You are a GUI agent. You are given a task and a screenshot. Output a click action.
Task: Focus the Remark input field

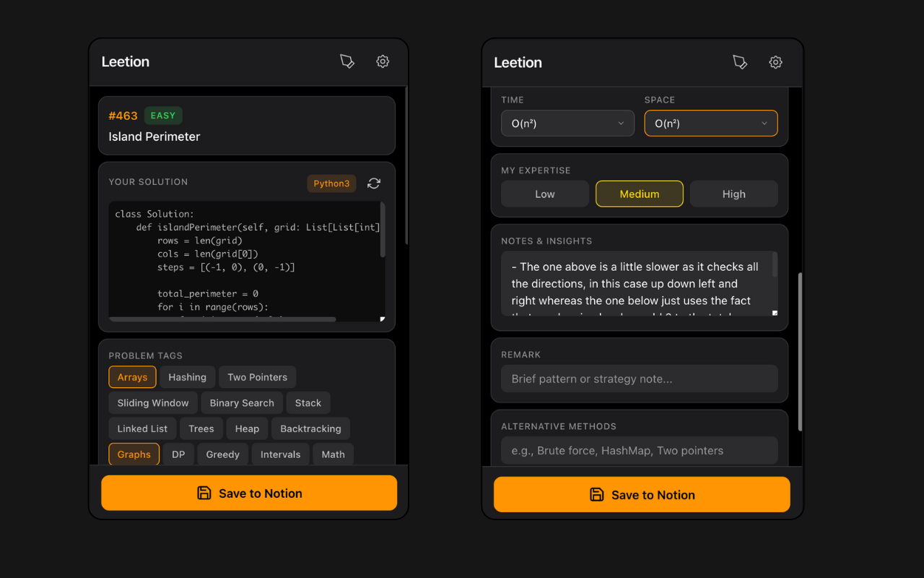pos(639,379)
